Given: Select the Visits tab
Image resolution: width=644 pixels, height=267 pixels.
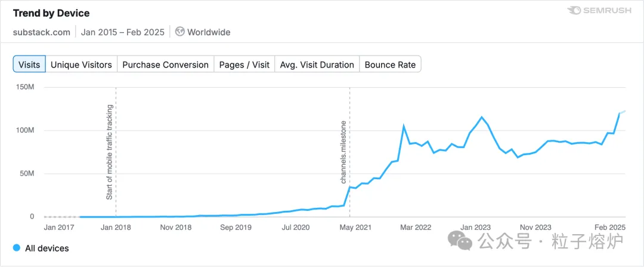Looking at the screenshot, I should 29,65.
